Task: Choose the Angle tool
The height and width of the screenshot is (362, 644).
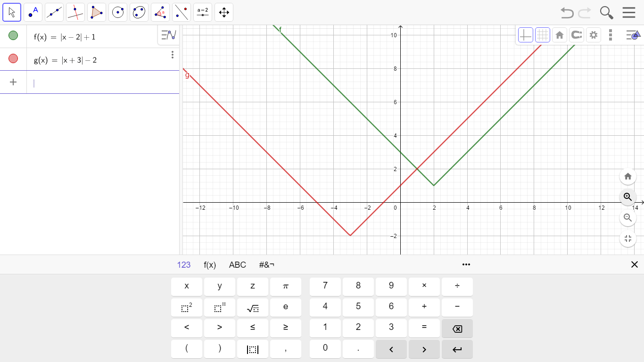Action: click(160, 12)
